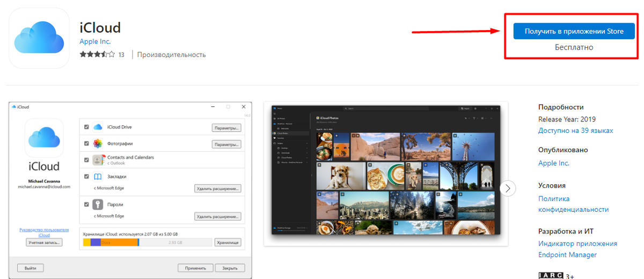Click the big cloud logo above Michael Cavanna
The image size is (644, 279).
[x=44, y=138]
